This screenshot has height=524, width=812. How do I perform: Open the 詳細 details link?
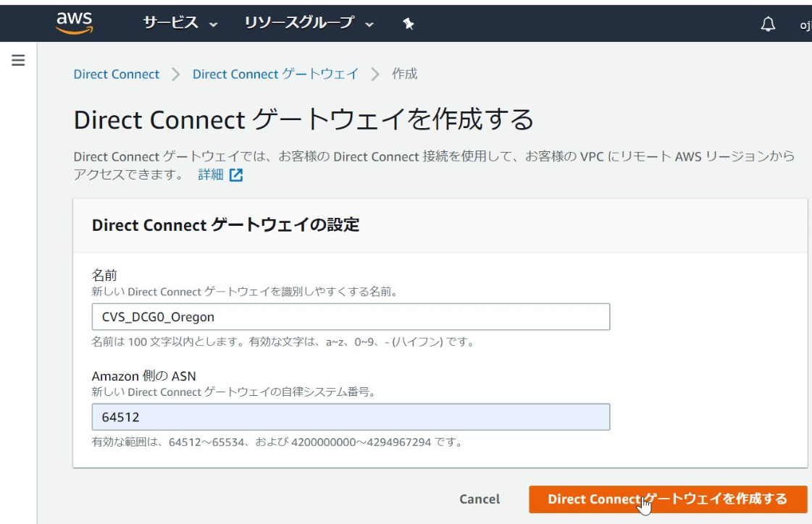click(211, 175)
